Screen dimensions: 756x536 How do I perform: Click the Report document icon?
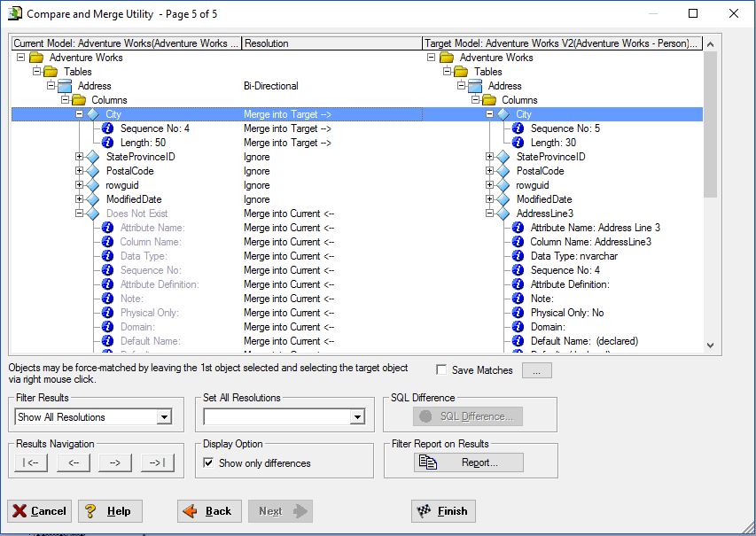coord(428,462)
